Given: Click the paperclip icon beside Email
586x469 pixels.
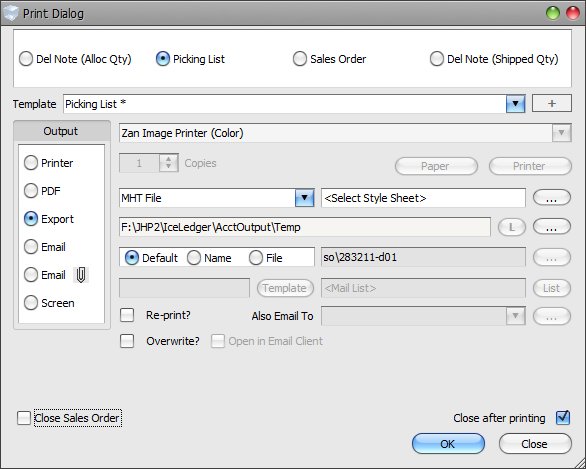Looking at the screenshot, I should pyautogui.click(x=81, y=275).
